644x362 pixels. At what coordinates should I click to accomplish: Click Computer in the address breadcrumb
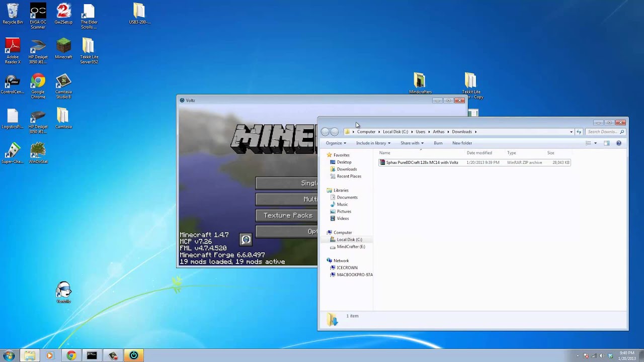[x=366, y=132]
